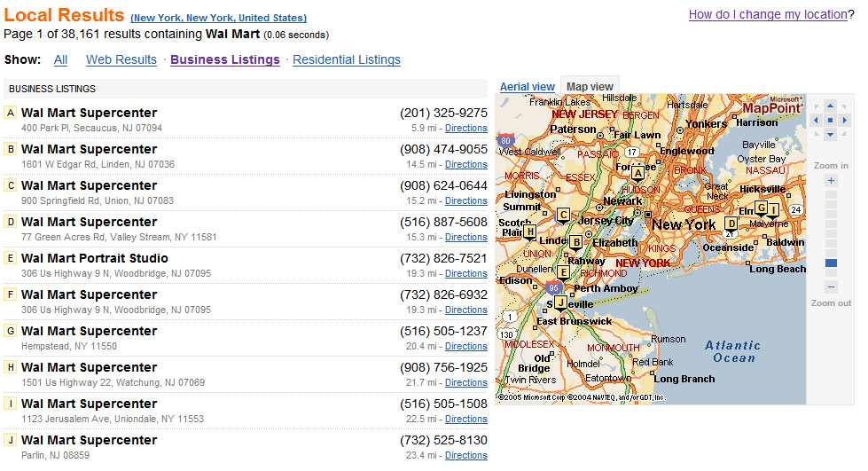Screen dimensions: 868x471
Task: Open Wal Mart Supercenter listing at 400 Park Pl
Action: pos(90,113)
